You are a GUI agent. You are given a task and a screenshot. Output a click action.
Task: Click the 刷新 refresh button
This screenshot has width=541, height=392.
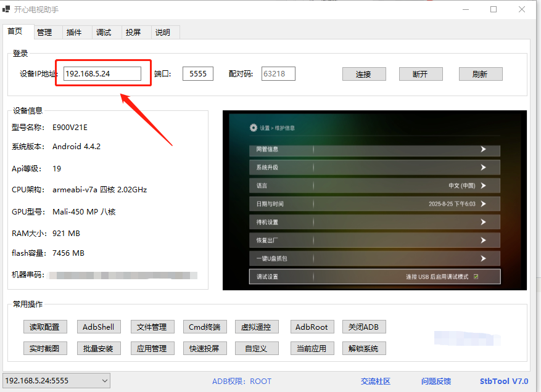coord(481,74)
